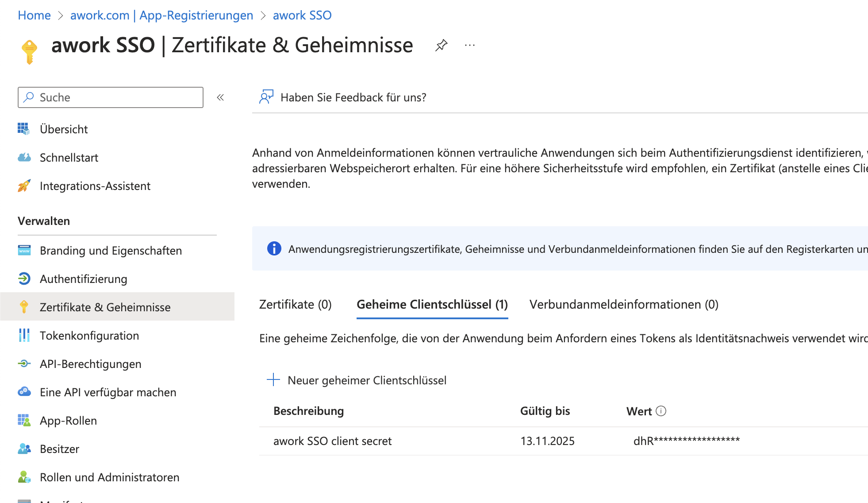Click the Wert column header
Viewport: 868px width, 503px height.
639,411
